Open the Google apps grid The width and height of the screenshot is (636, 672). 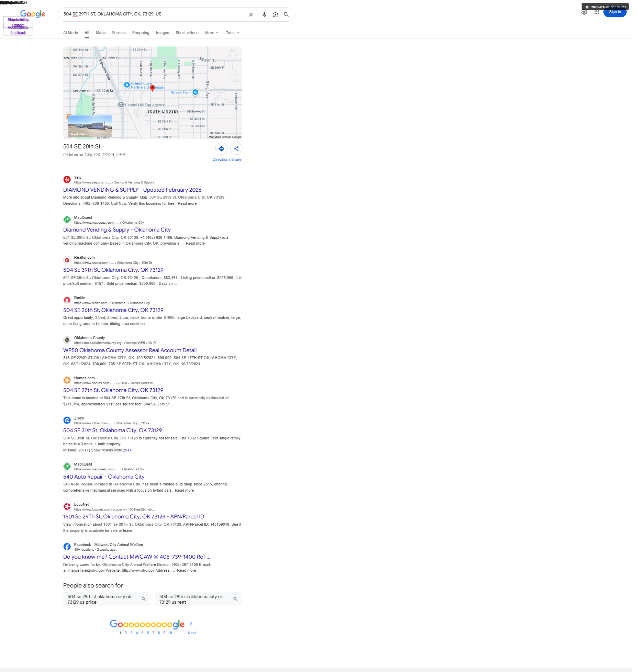click(x=597, y=12)
